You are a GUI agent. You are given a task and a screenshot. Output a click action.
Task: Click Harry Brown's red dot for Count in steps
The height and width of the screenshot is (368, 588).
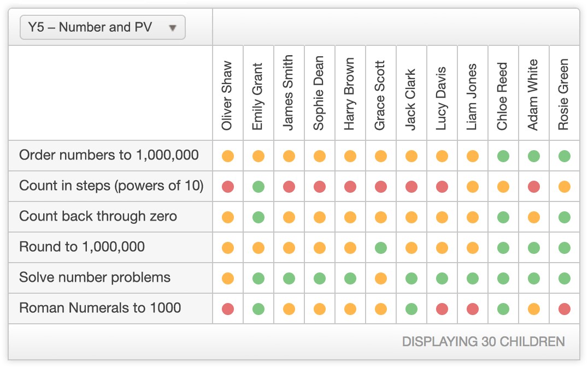pyautogui.click(x=350, y=187)
